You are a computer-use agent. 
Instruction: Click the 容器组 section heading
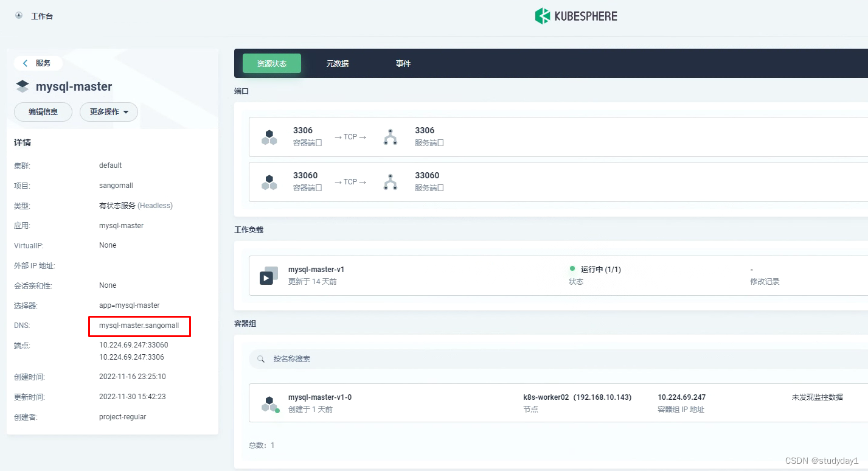[x=245, y=324]
